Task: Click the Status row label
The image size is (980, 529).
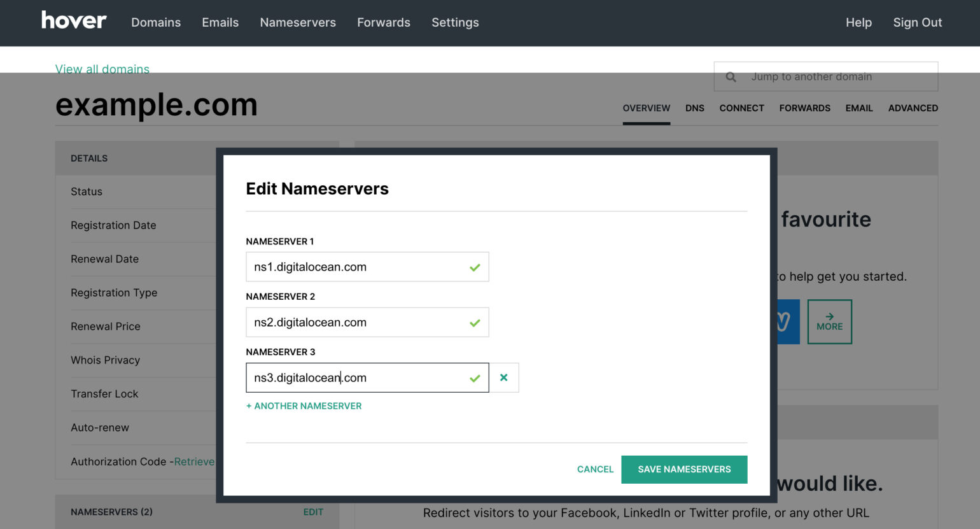Action: [87, 192]
